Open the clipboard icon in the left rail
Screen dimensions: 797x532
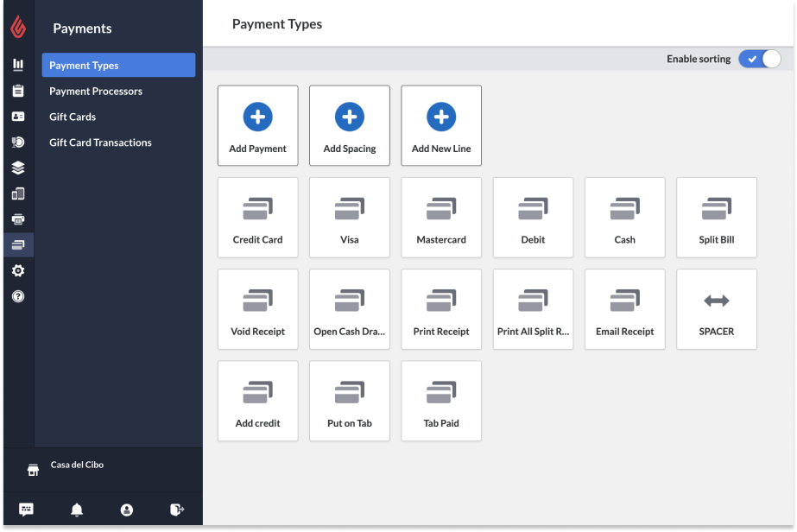[18, 91]
